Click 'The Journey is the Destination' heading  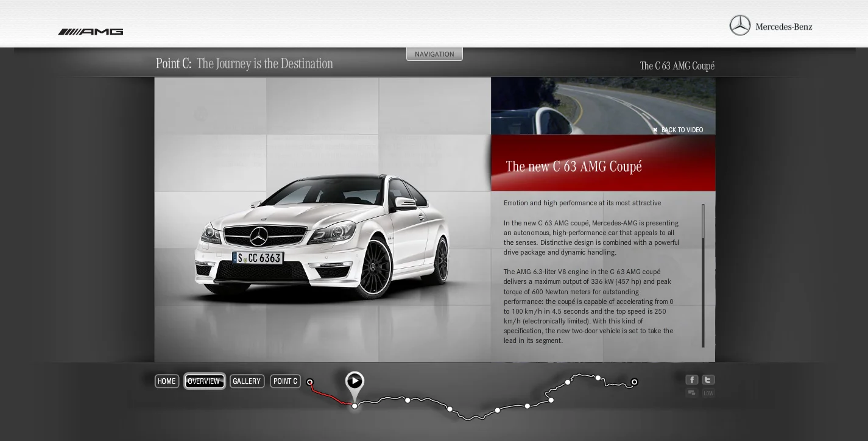pos(265,63)
